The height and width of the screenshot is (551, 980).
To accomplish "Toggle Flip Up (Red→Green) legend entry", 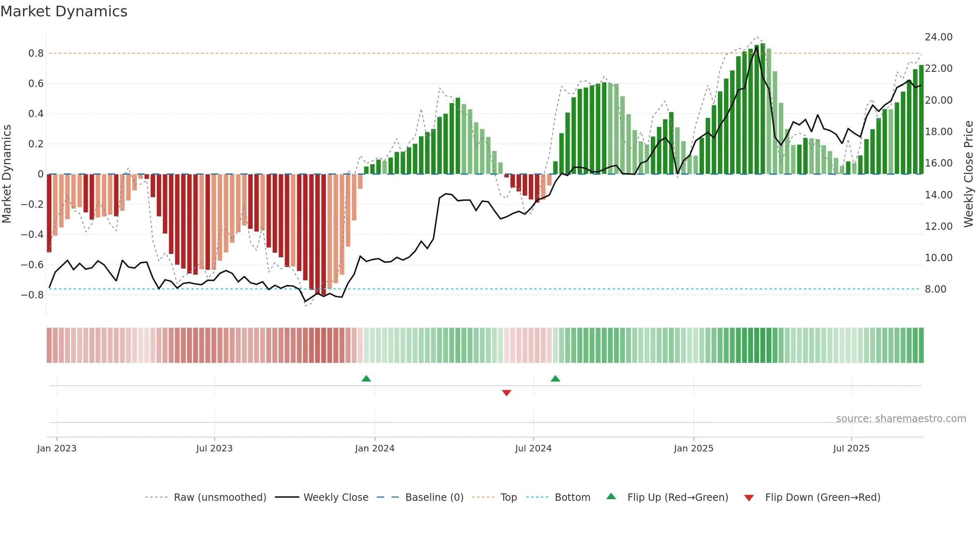I will click(x=667, y=497).
